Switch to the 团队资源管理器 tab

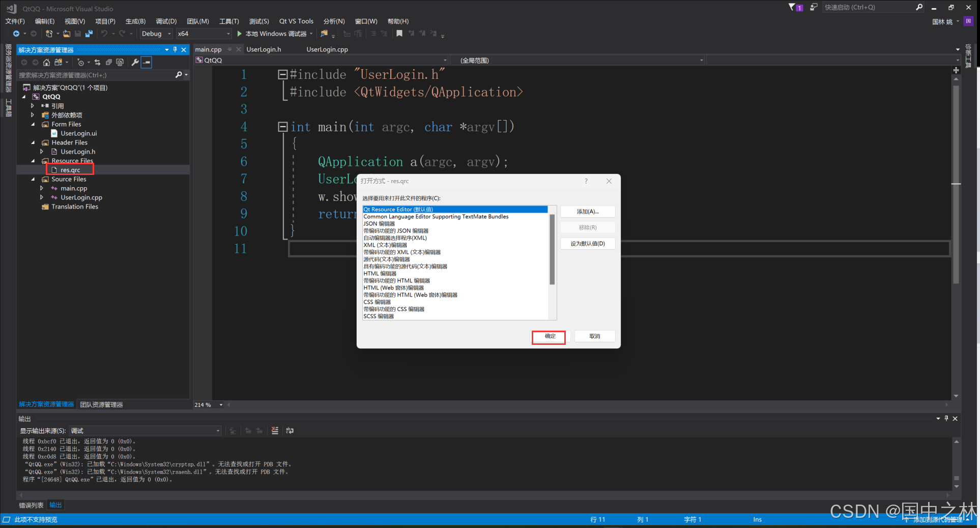coord(101,404)
